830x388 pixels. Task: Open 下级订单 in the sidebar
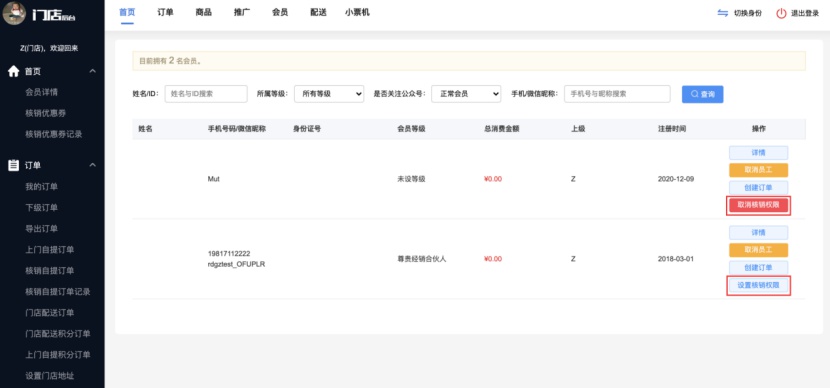[42, 207]
